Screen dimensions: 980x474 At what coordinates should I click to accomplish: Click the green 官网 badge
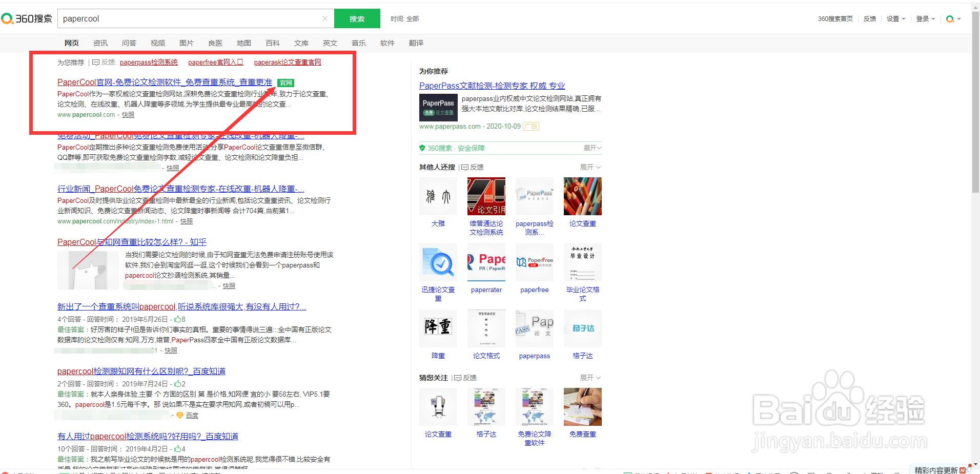point(285,83)
